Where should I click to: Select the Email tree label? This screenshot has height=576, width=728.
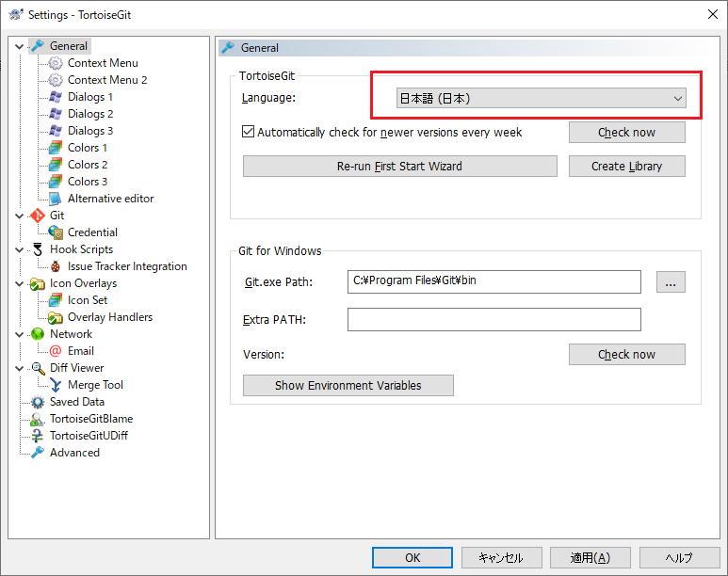[81, 351]
